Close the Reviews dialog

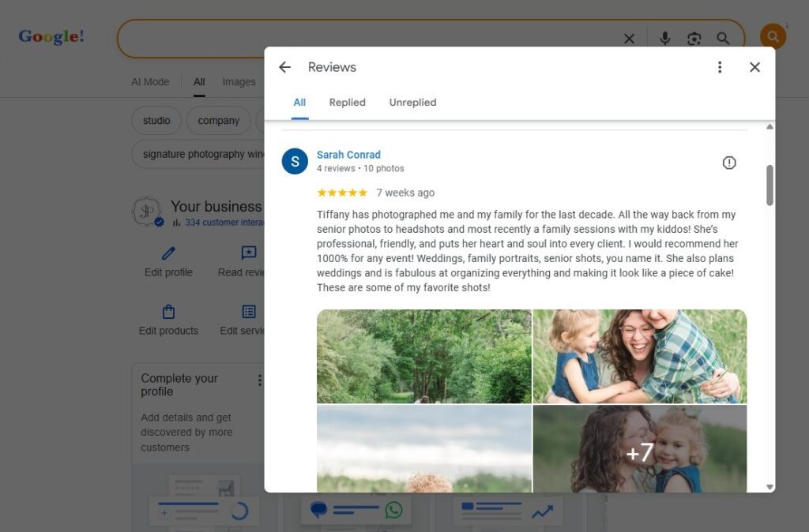[754, 68]
